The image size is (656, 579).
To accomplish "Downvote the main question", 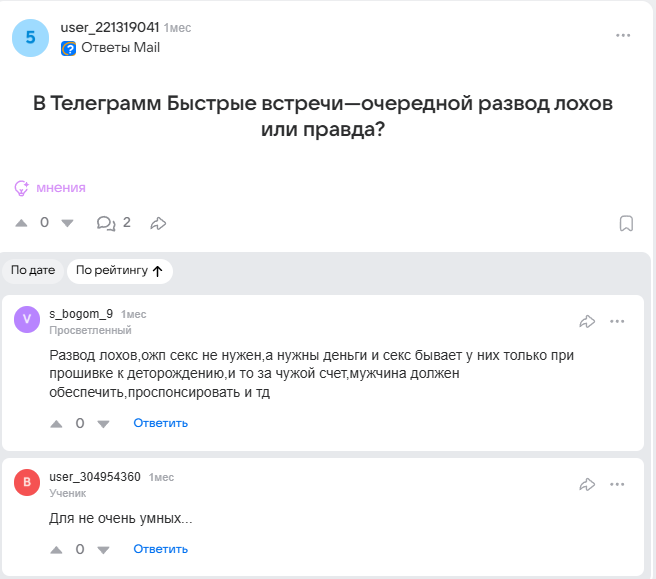I will (68, 223).
